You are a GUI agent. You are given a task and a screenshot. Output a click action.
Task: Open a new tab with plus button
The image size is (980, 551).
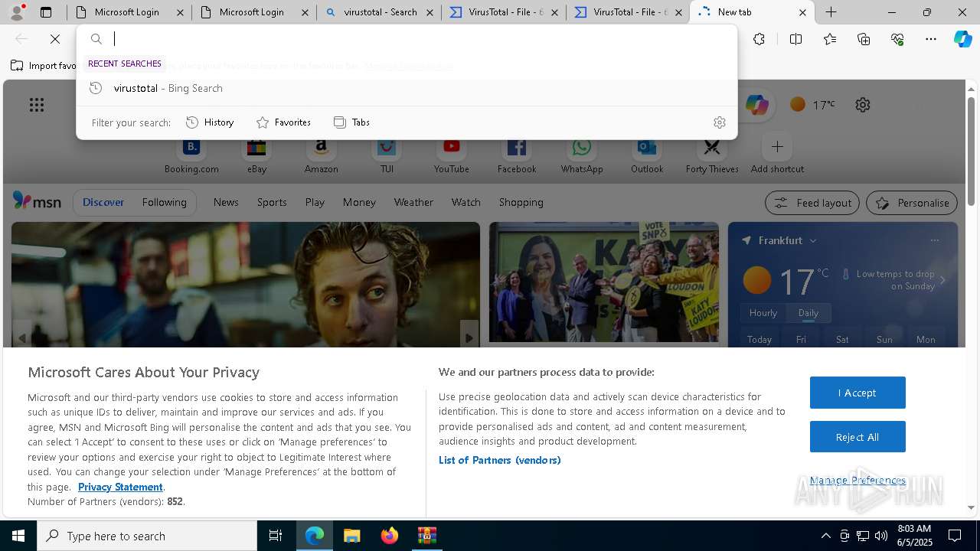pyautogui.click(x=831, y=12)
